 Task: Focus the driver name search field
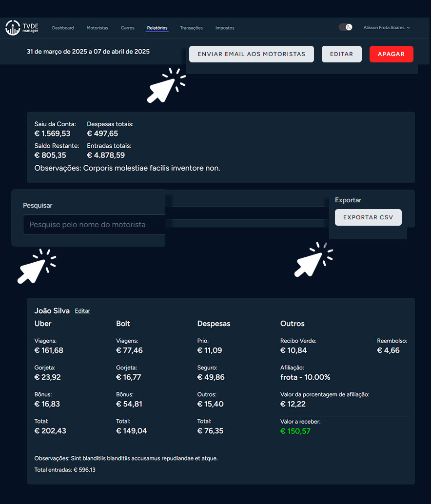(x=94, y=225)
